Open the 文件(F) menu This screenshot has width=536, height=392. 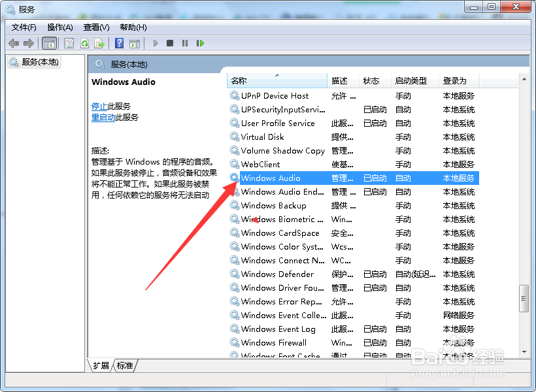click(24, 27)
